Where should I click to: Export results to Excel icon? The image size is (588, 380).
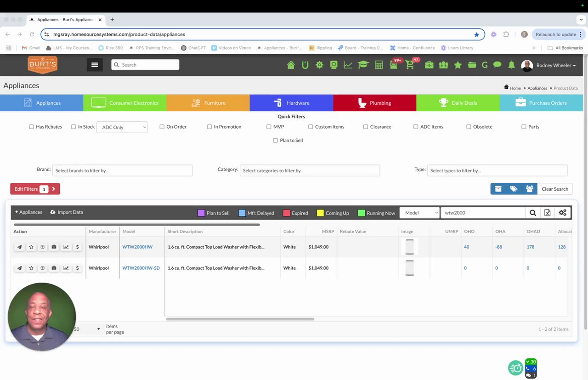click(547, 213)
